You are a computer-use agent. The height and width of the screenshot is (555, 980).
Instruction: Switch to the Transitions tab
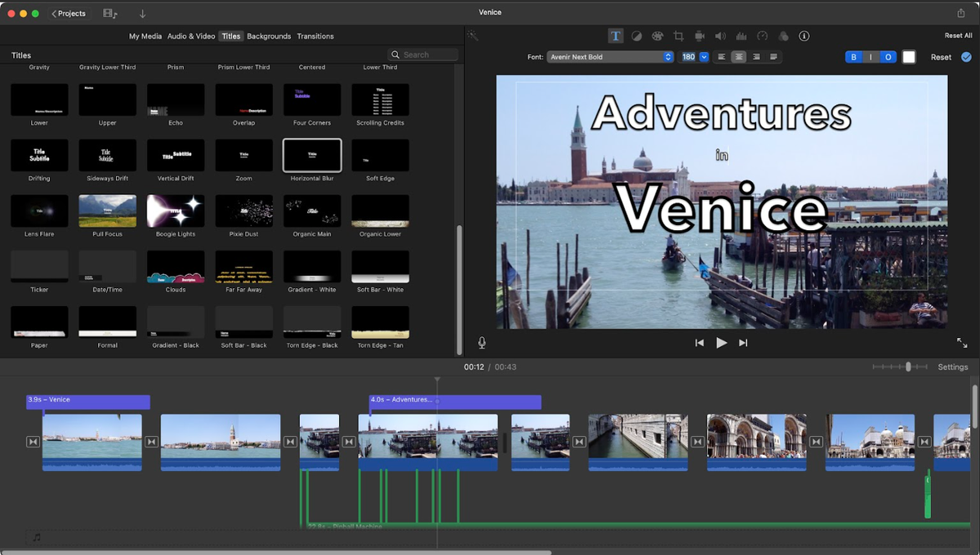click(315, 36)
